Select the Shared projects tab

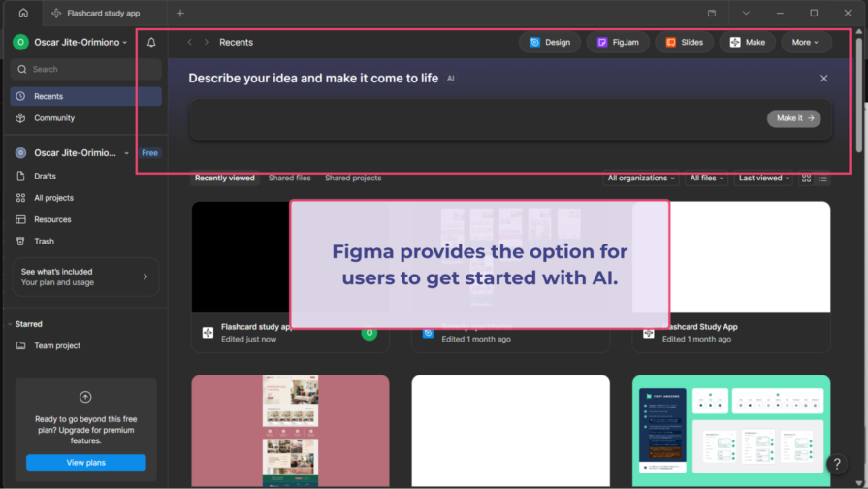point(353,178)
